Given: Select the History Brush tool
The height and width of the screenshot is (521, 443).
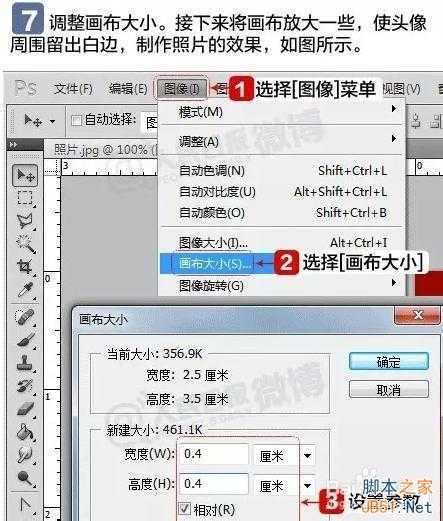Looking at the screenshot, I should [x=25, y=386].
